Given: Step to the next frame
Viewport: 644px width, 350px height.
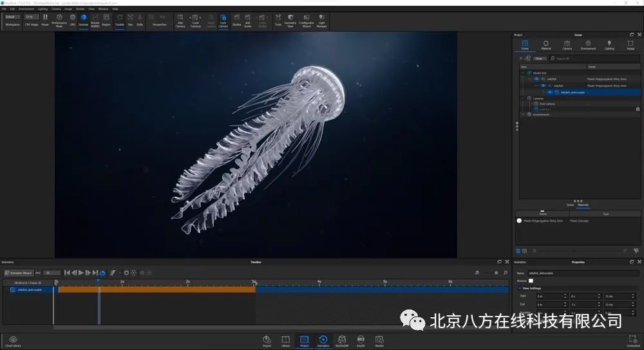Looking at the screenshot, I should (x=88, y=272).
